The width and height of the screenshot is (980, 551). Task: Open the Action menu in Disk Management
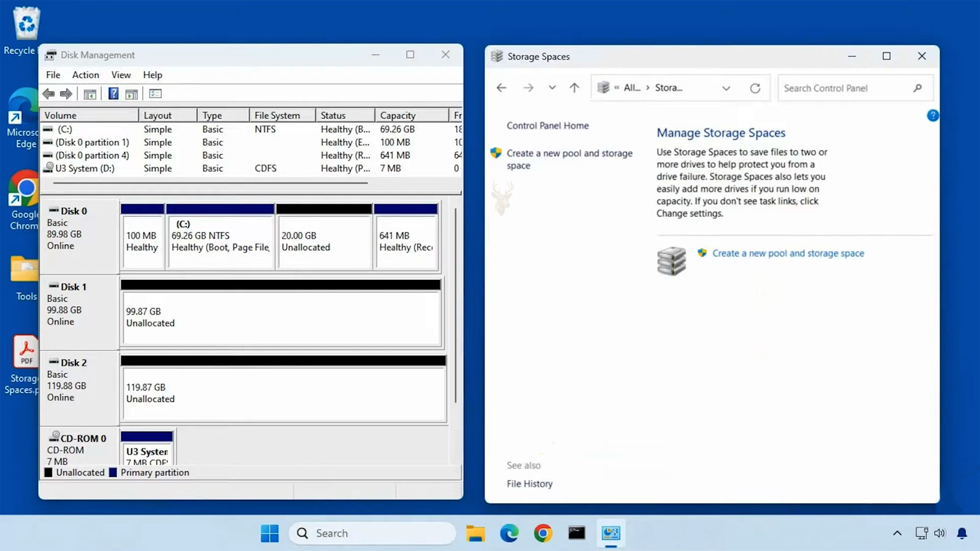tap(86, 75)
